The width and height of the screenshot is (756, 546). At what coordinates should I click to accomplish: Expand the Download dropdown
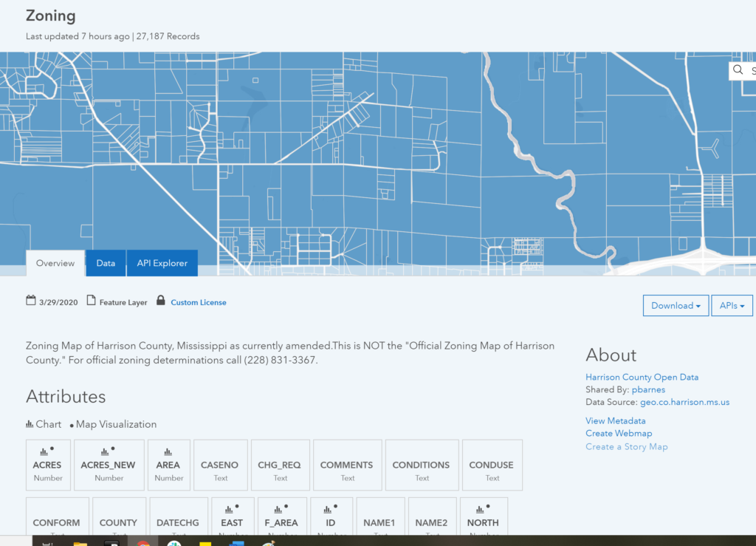coord(676,306)
